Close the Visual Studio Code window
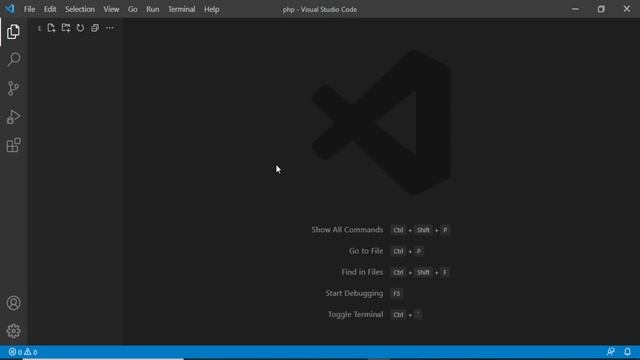This screenshot has height=360, width=640. click(x=627, y=9)
